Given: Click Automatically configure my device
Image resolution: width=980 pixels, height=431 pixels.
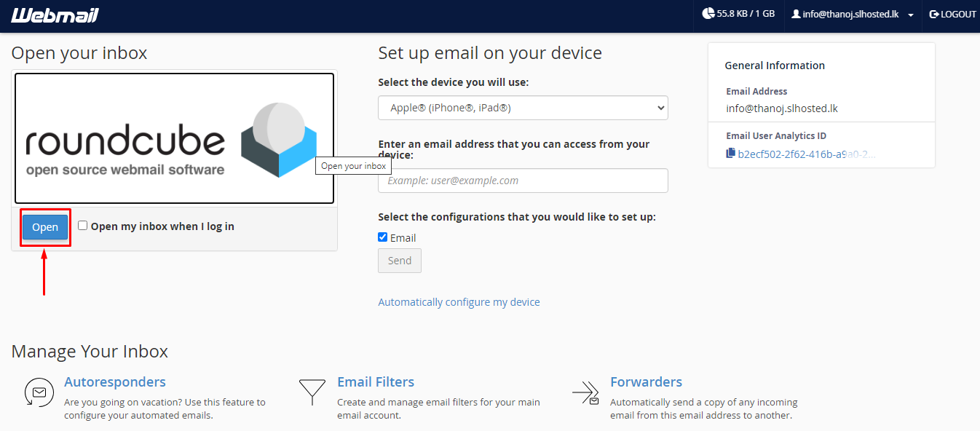Looking at the screenshot, I should 459,301.
